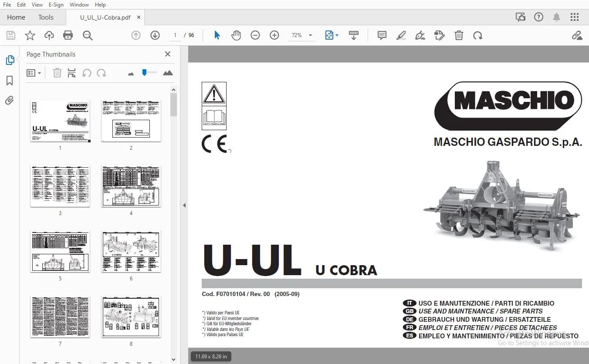Viewport: 589px width, 364px height.
Task: Open the Help menu
Action: pyautogui.click(x=100, y=4)
